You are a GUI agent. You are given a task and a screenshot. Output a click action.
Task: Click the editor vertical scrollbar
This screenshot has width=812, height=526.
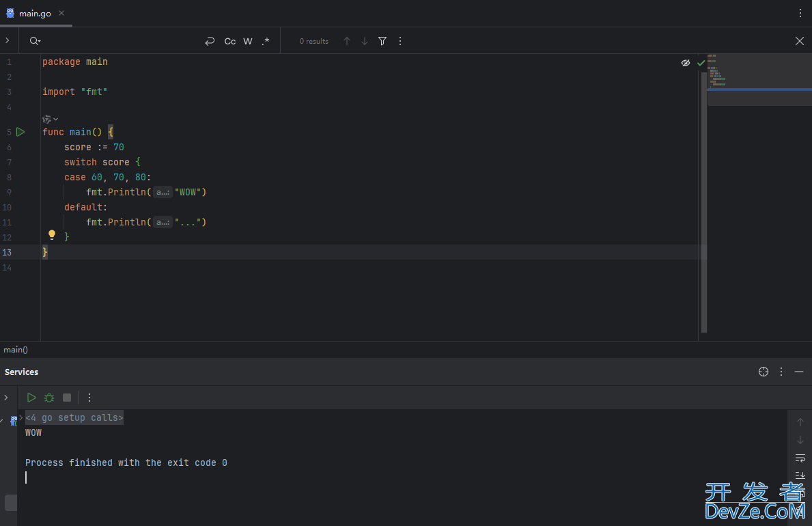click(704, 202)
